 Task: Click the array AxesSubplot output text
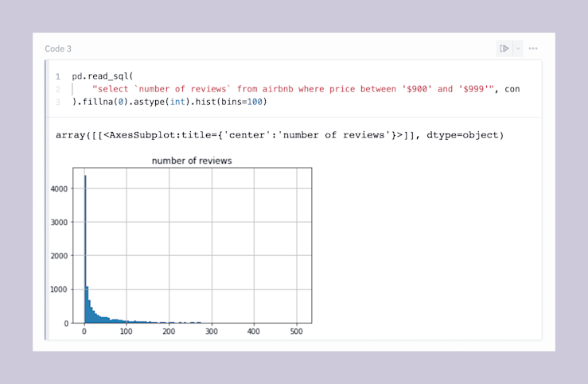pos(279,135)
